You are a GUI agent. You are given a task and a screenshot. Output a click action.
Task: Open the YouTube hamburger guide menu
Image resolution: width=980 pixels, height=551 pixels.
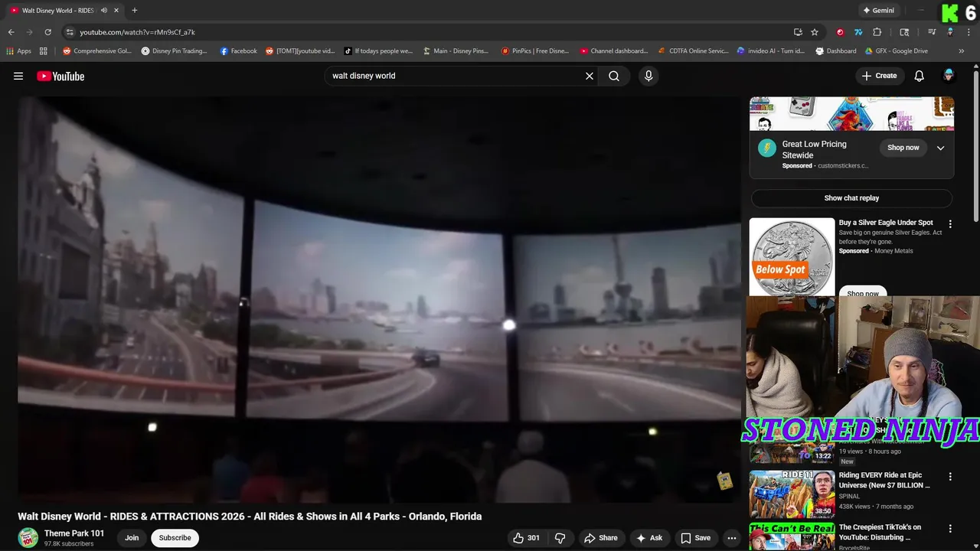coord(18,76)
